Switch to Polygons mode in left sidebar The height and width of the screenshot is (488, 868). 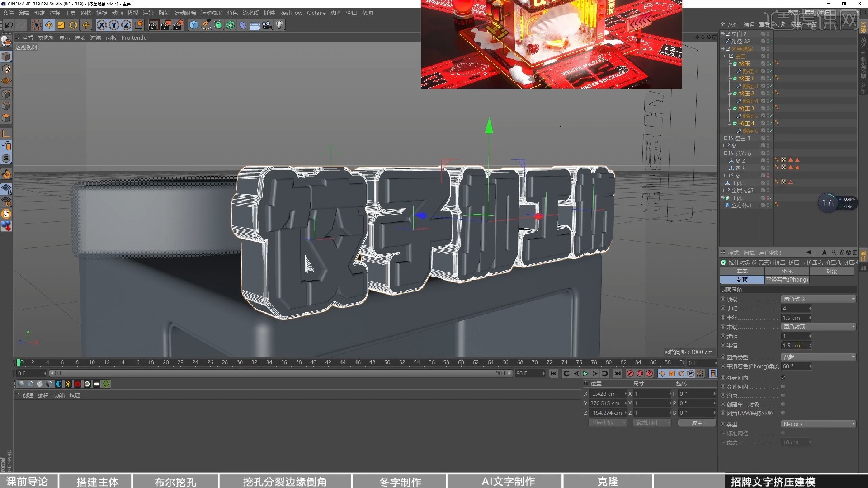(6, 118)
